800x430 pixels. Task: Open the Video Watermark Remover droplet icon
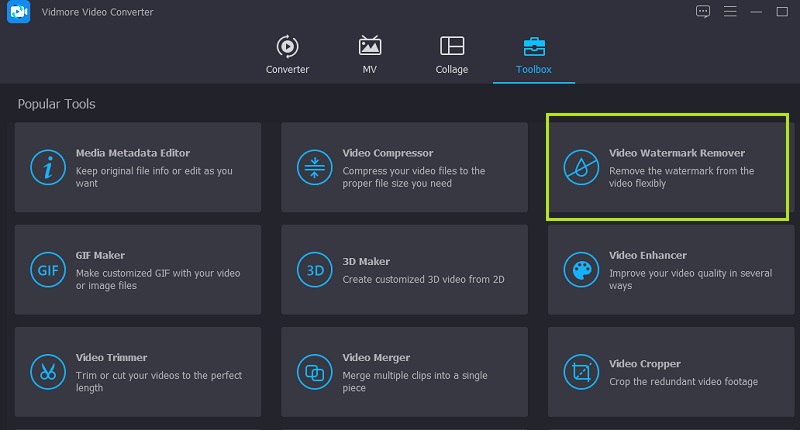pyautogui.click(x=580, y=168)
